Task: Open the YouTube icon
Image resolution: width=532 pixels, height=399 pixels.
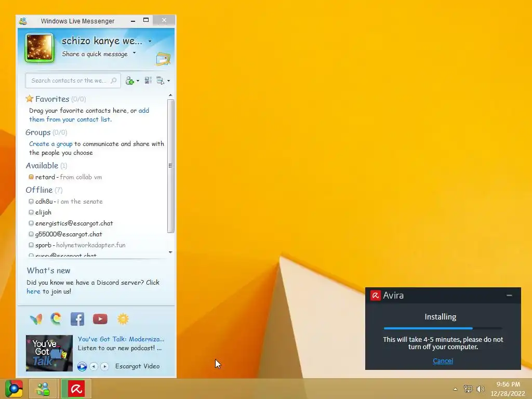Action: pos(100,319)
